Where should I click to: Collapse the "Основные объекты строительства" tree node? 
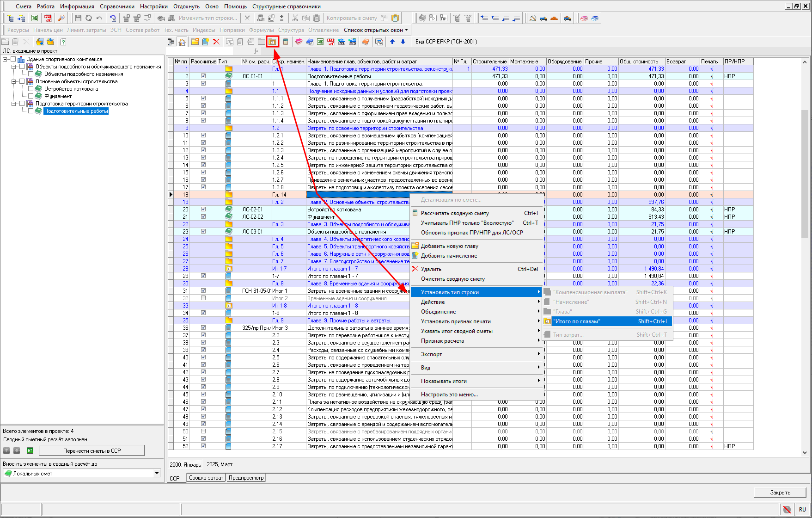click(x=14, y=81)
